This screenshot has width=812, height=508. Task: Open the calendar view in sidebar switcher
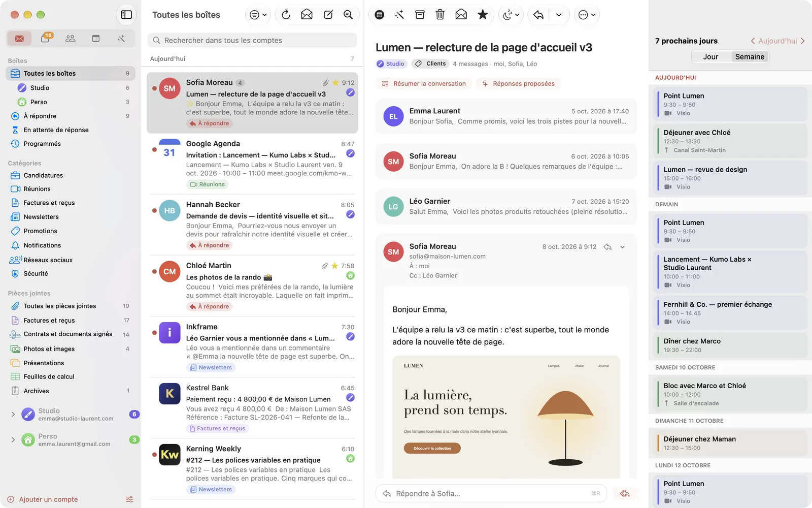pyautogui.click(x=96, y=39)
